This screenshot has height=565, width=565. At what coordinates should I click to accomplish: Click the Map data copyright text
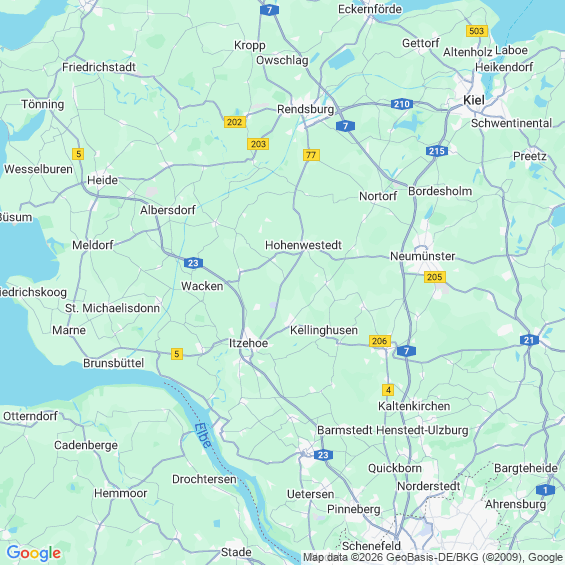433,557
